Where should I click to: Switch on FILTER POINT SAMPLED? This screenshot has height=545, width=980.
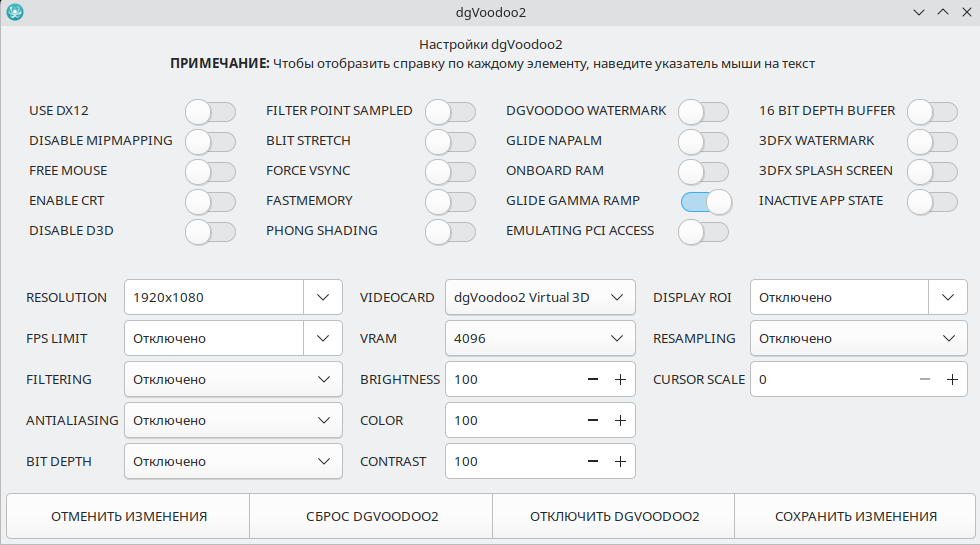click(451, 112)
